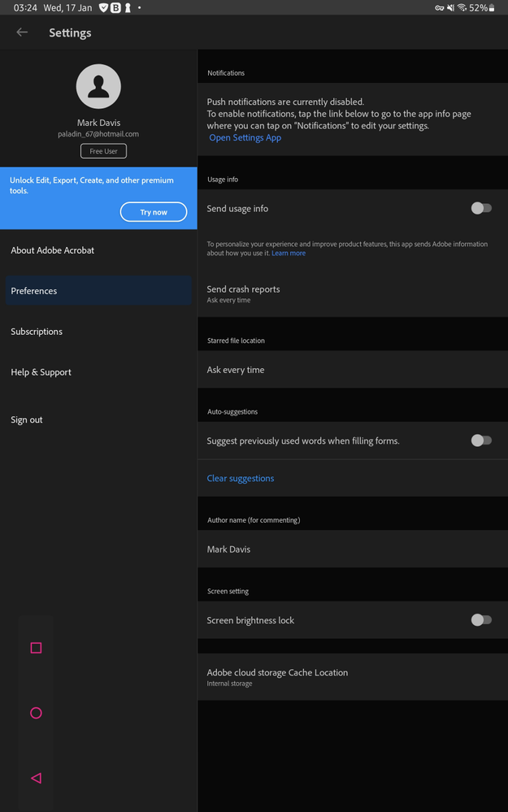Turn on Screen brightness lock

[x=481, y=620]
